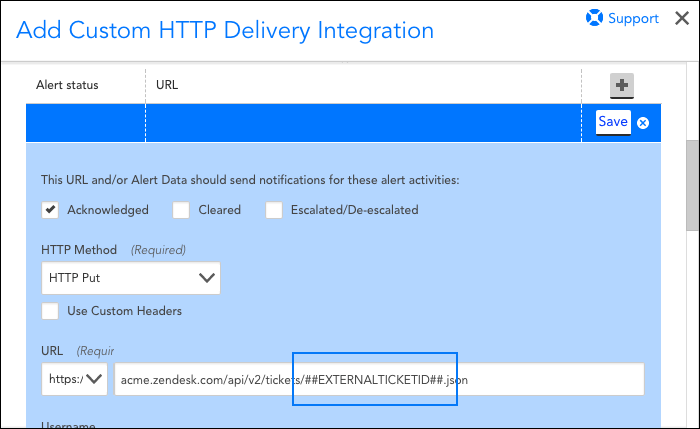The image size is (700, 429).
Task: Click the Acknowledged label text
Action: click(108, 210)
